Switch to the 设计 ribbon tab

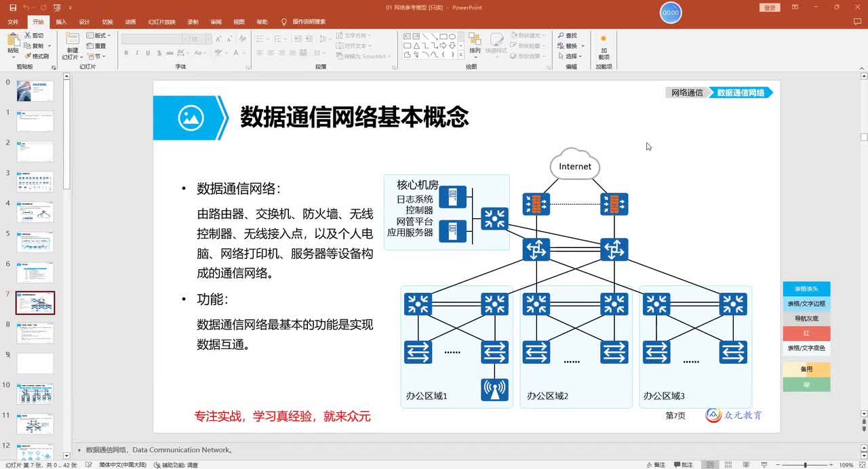[x=84, y=22]
